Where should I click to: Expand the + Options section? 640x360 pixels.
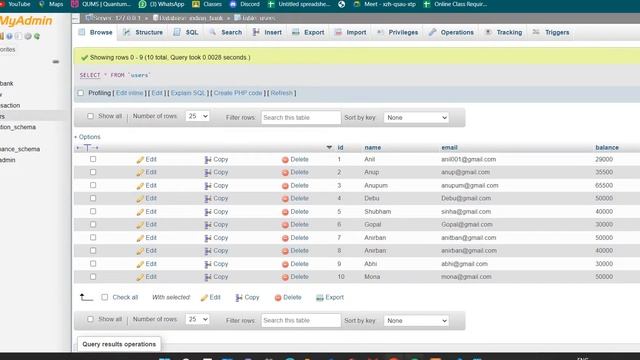coord(87,137)
